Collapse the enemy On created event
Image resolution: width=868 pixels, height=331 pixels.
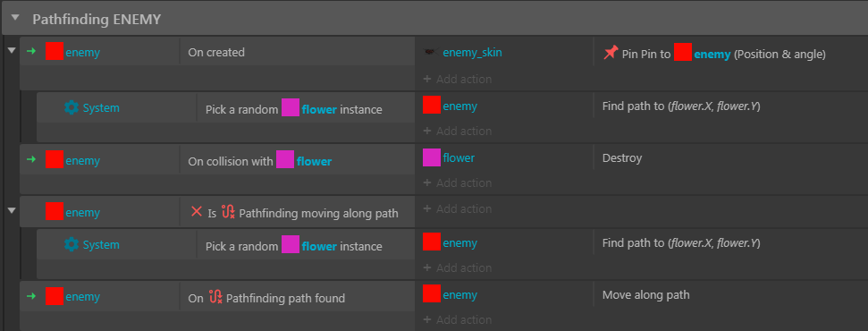pyautogui.click(x=11, y=51)
